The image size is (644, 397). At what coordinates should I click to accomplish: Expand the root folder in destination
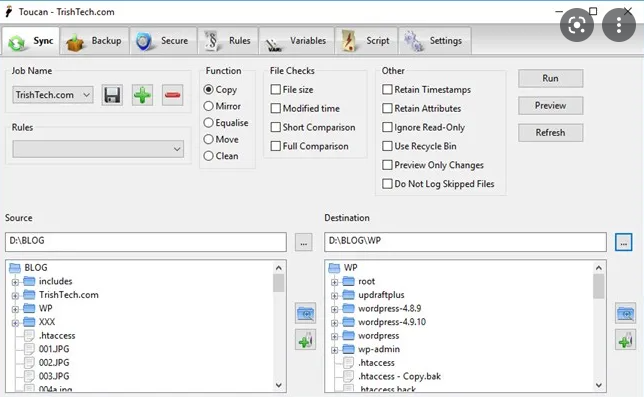click(334, 282)
